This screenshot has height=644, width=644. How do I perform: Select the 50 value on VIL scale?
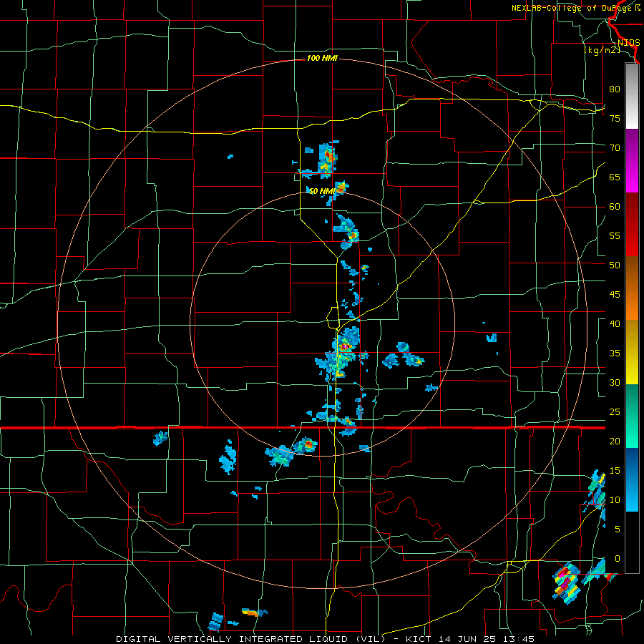pyautogui.click(x=615, y=265)
